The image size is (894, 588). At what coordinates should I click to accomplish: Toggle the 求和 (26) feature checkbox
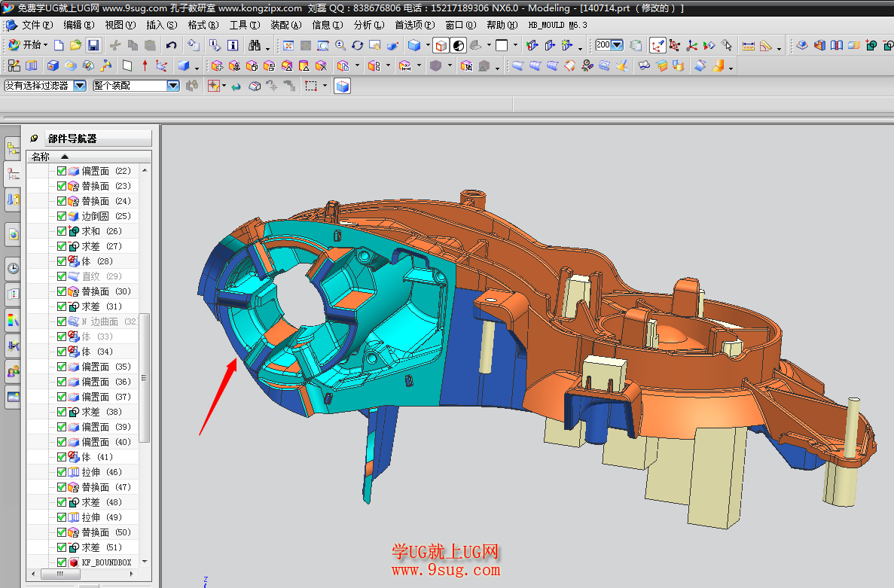pyautogui.click(x=62, y=230)
